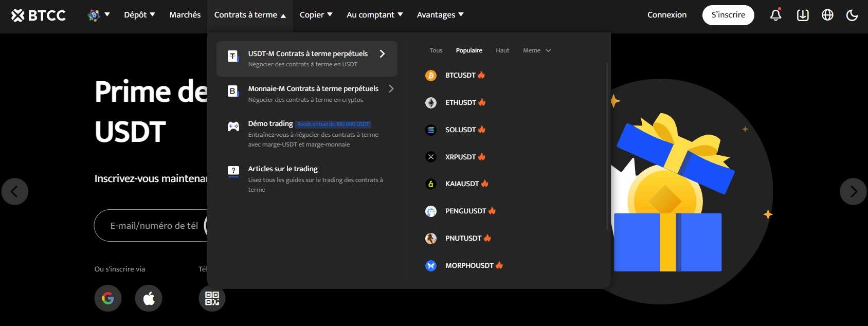The width and height of the screenshot is (868, 326).
Task: Click the Connexion link
Action: [666, 14]
